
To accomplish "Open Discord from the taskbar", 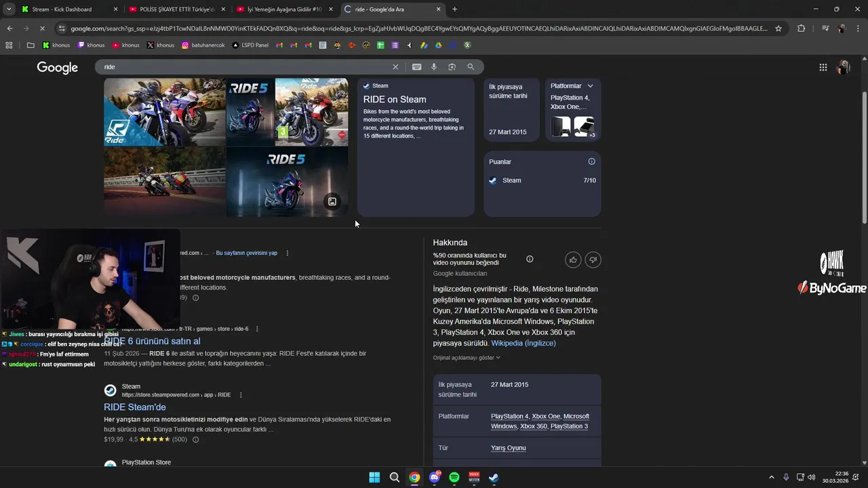I will (435, 477).
